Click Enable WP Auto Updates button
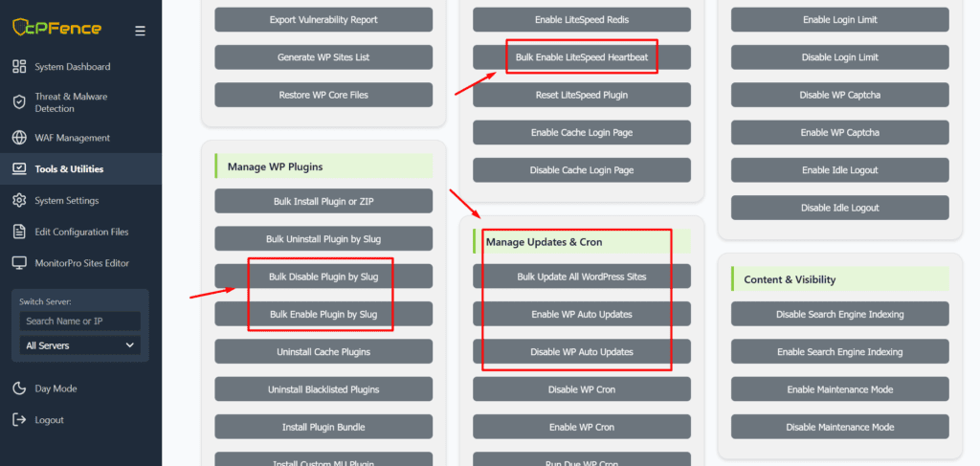Image resolution: width=980 pixels, height=466 pixels. tap(581, 315)
